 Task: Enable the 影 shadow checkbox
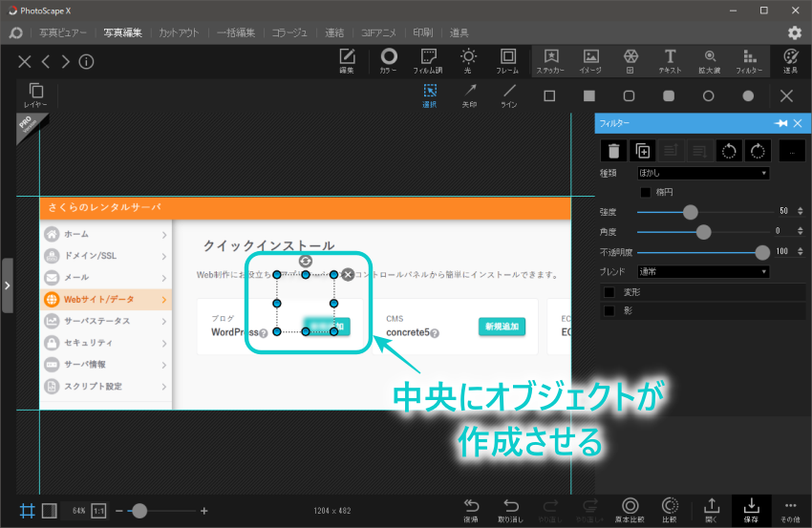609,311
